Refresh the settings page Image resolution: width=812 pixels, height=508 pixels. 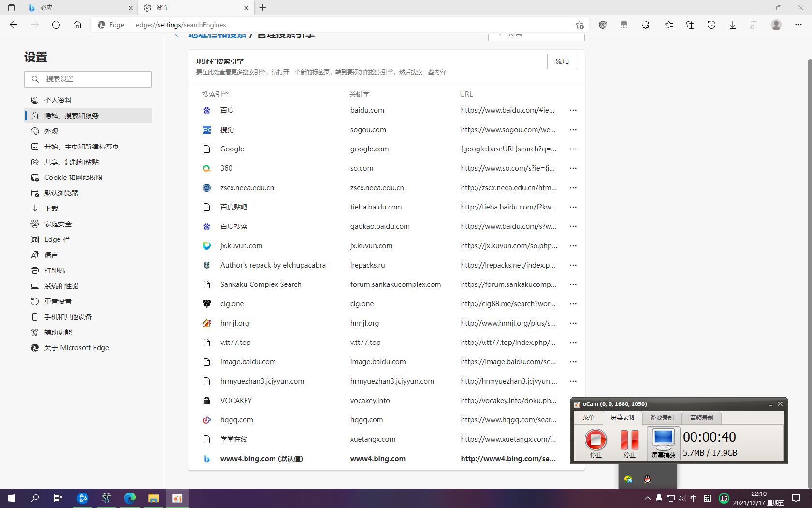coord(56,25)
